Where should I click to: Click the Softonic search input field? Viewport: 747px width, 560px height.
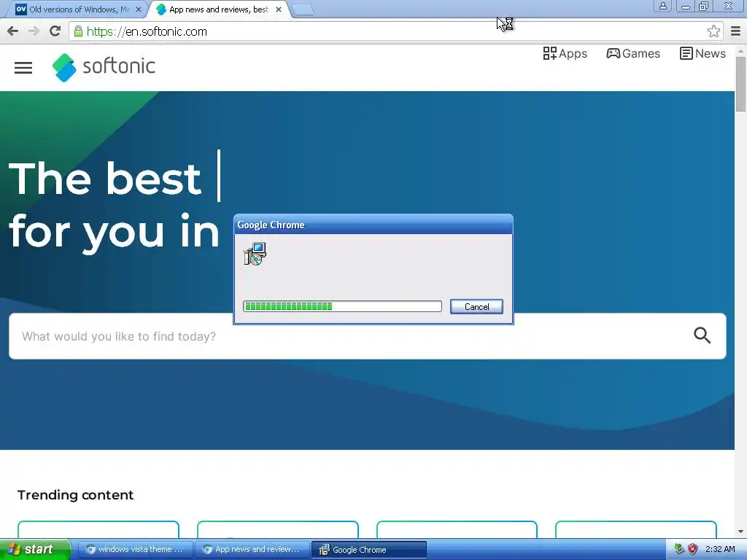click(x=368, y=336)
